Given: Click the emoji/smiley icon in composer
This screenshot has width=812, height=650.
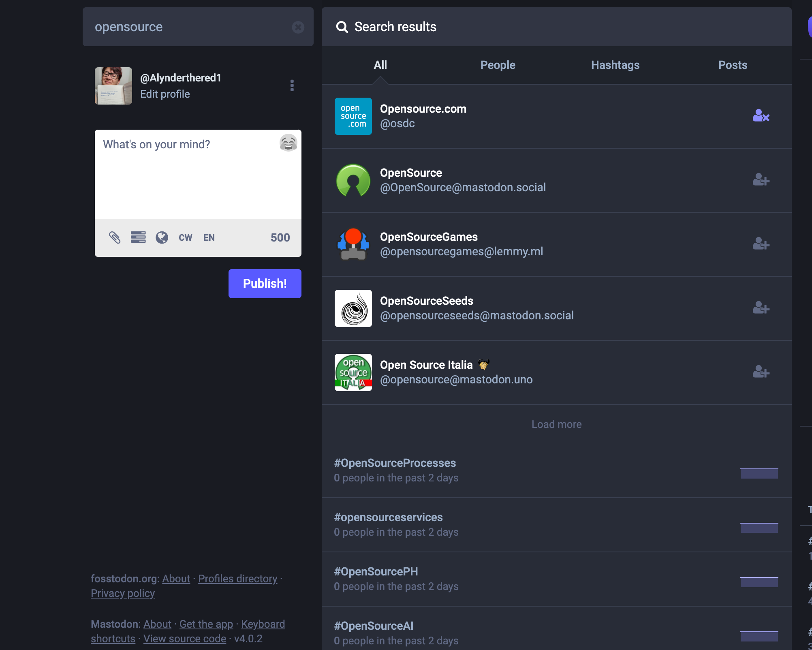Looking at the screenshot, I should click(x=288, y=143).
